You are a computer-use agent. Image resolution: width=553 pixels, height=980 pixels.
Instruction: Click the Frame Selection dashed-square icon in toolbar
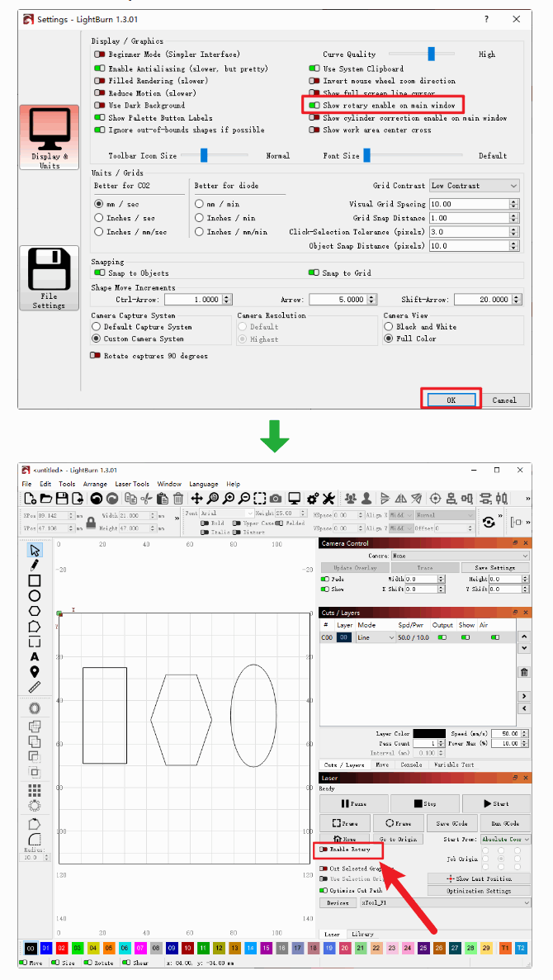[260, 498]
